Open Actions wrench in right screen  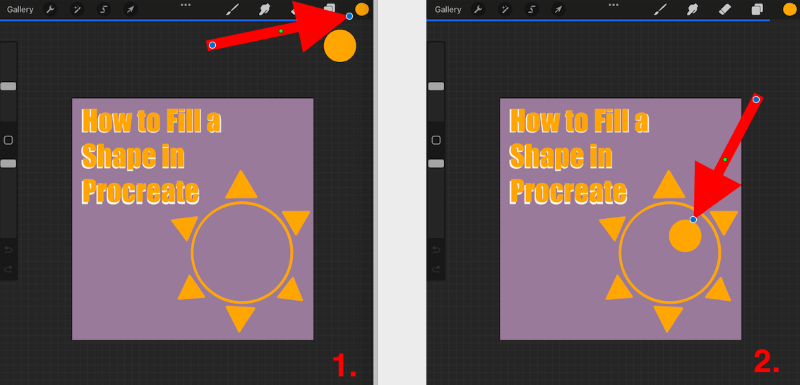pyautogui.click(x=478, y=10)
